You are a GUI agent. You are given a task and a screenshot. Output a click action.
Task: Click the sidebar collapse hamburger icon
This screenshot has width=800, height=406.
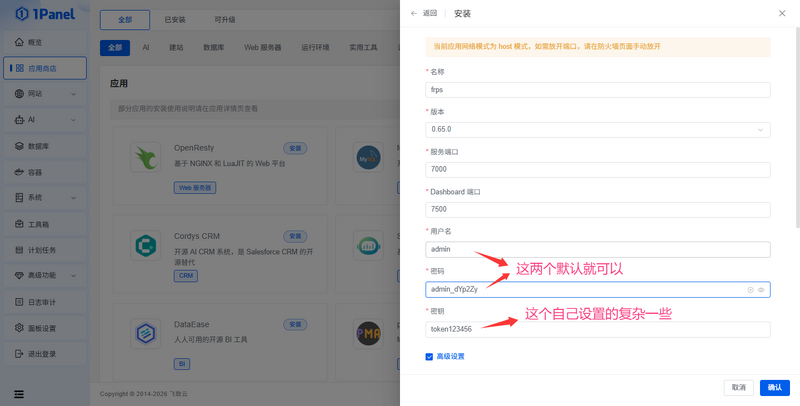(x=19, y=392)
